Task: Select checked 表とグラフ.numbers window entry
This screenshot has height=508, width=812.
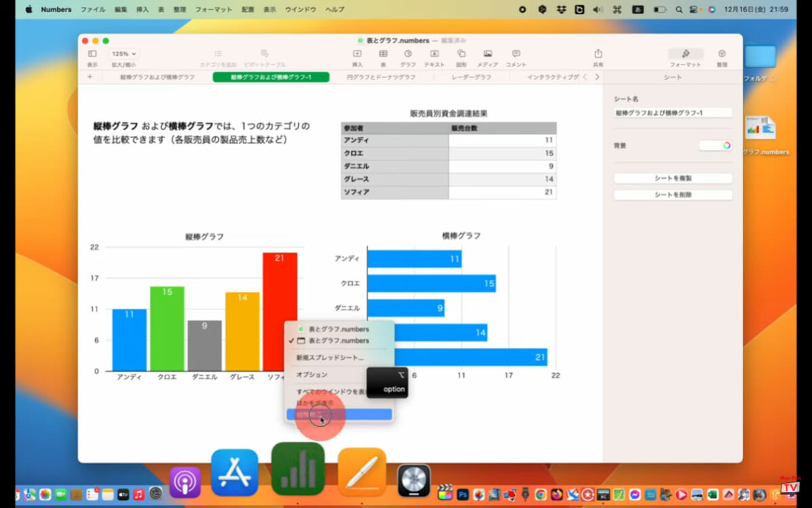Action: (339, 341)
